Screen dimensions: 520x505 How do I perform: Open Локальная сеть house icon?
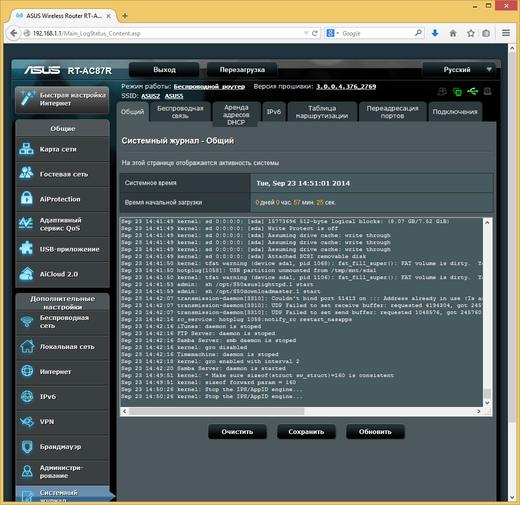27,346
